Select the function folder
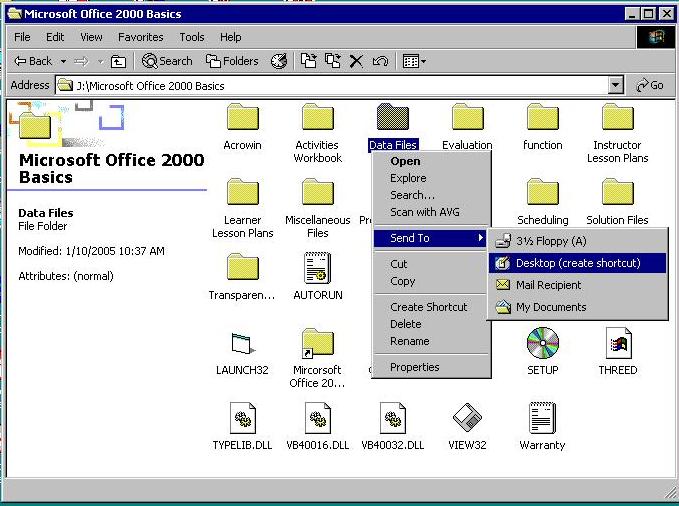679x506 pixels. point(543,126)
